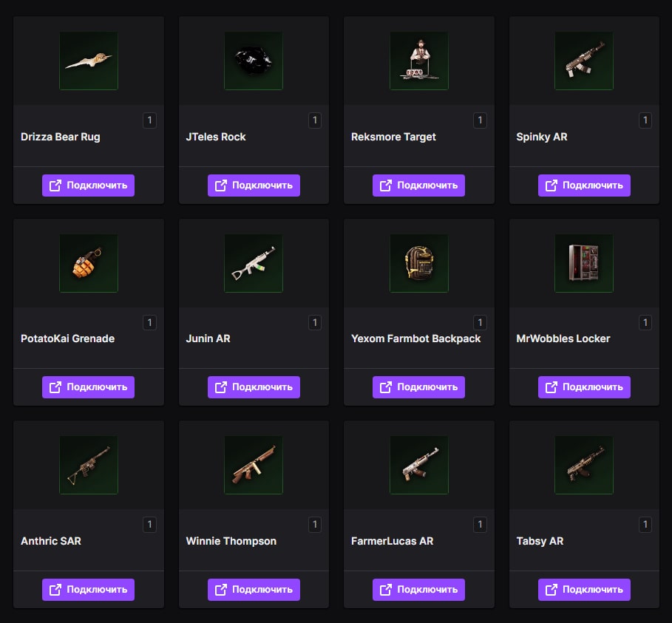
Task: Click external-link icon on Spinky AR button
Action: tap(551, 185)
